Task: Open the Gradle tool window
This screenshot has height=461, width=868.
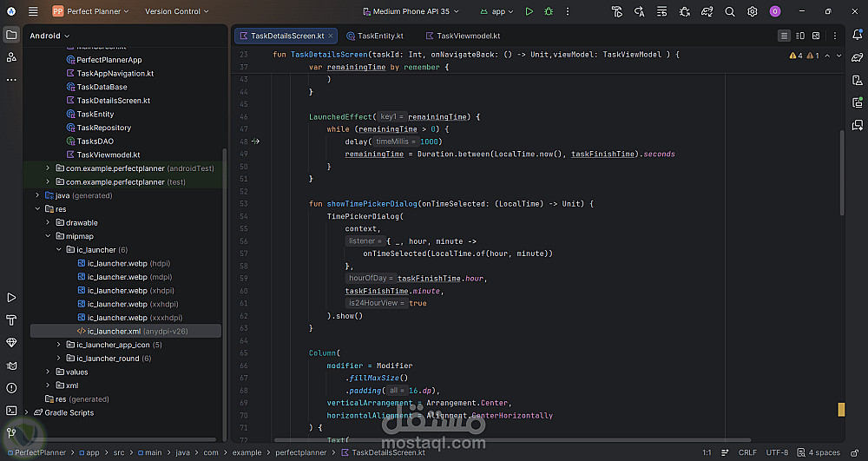Action: (x=856, y=58)
